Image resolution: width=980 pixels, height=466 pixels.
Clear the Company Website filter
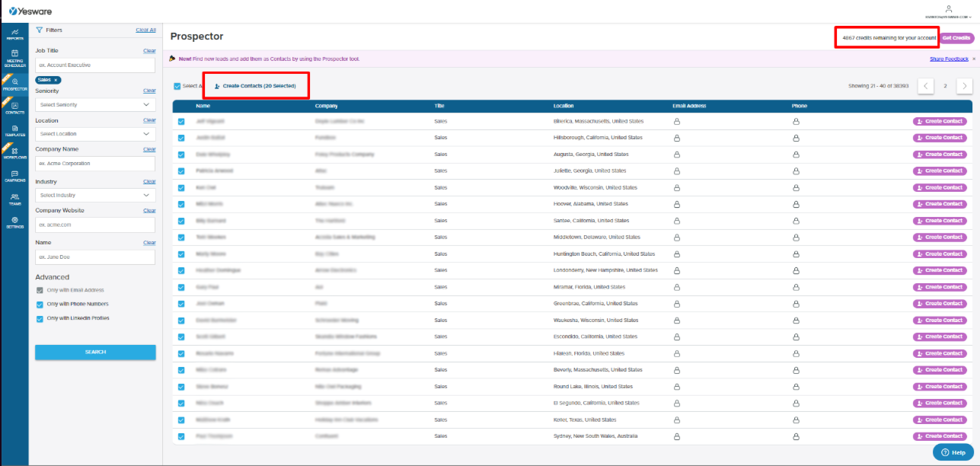coord(150,211)
